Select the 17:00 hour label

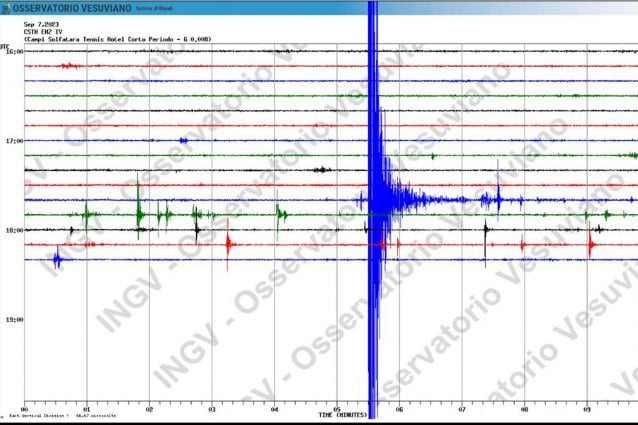(x=14, y=141)
